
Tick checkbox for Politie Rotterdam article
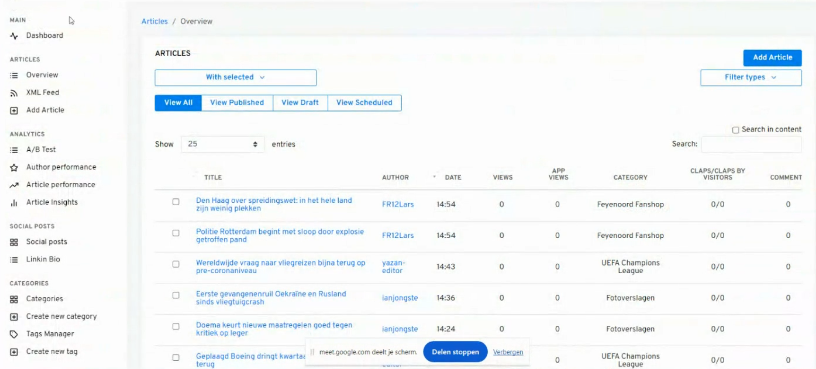176,233
